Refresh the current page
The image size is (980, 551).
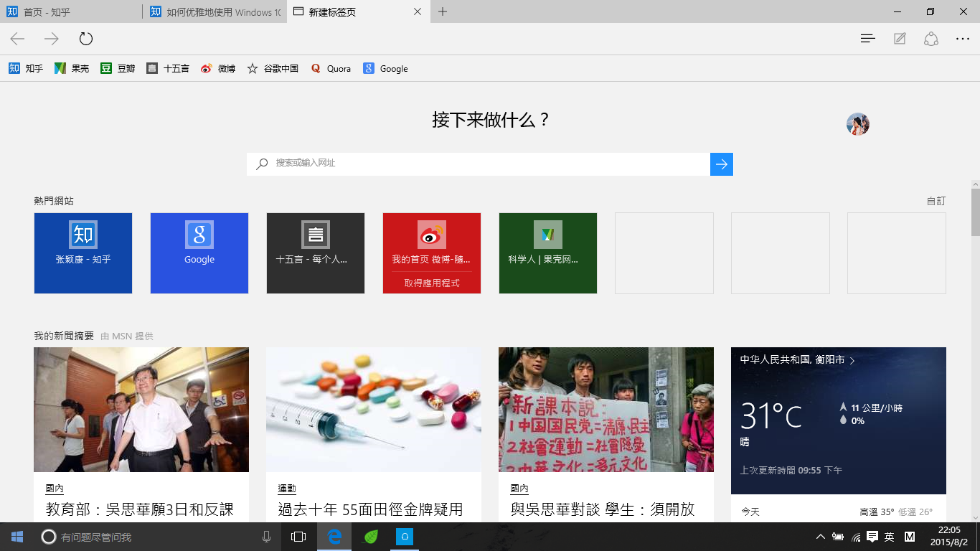click(x=86, y=39)
